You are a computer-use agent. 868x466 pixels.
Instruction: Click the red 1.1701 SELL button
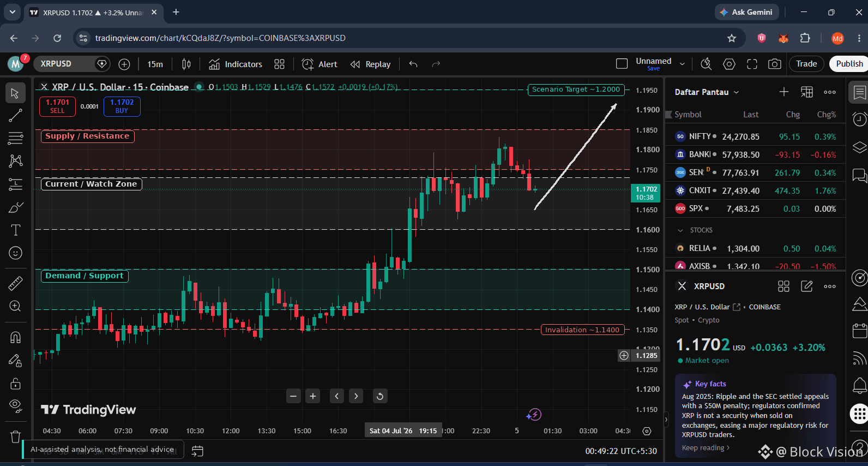tap(57, 106)
